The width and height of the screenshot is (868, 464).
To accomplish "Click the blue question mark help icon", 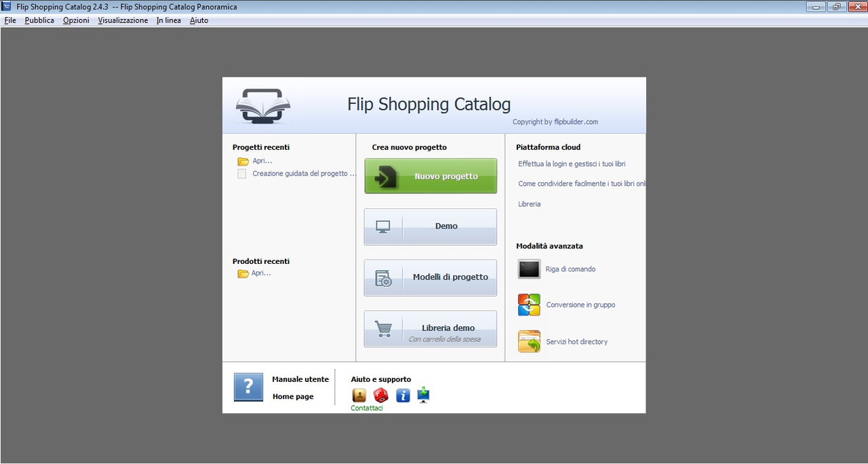I will (x=248, y=387).
